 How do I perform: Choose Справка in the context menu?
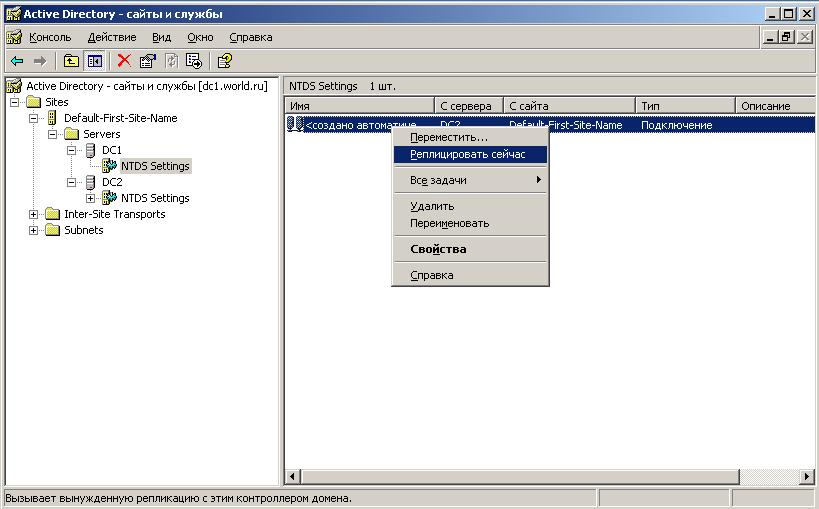(x=470, y=275)
